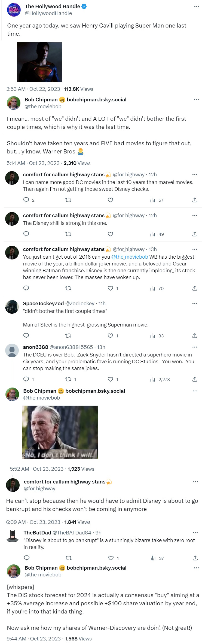
Task: Click the @the_moviebob mention link
Action: click(x=130, y=257)
